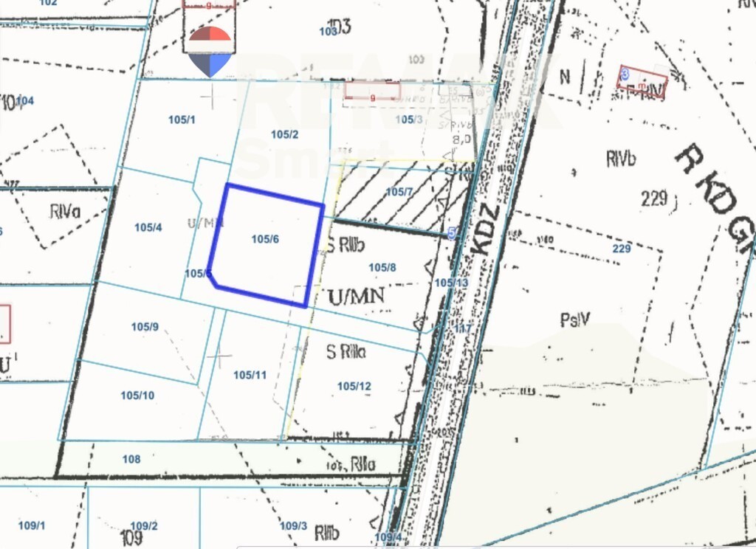This screenshot has height=549, width=756.
Task: Pick parcel label 105/3
Action: 409,120
